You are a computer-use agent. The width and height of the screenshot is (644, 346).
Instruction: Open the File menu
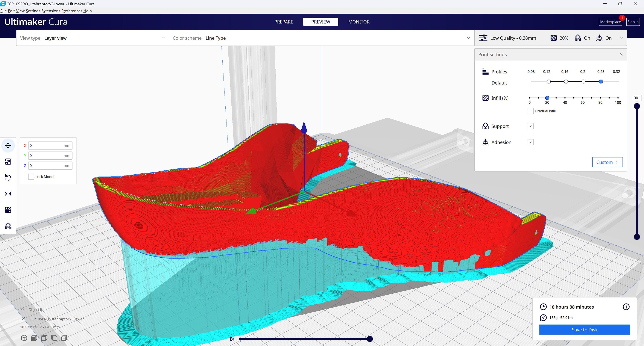point(3,11)
